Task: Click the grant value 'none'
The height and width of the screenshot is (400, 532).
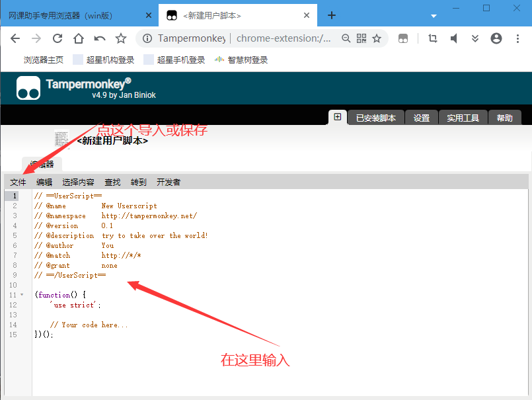Action: 109,266
